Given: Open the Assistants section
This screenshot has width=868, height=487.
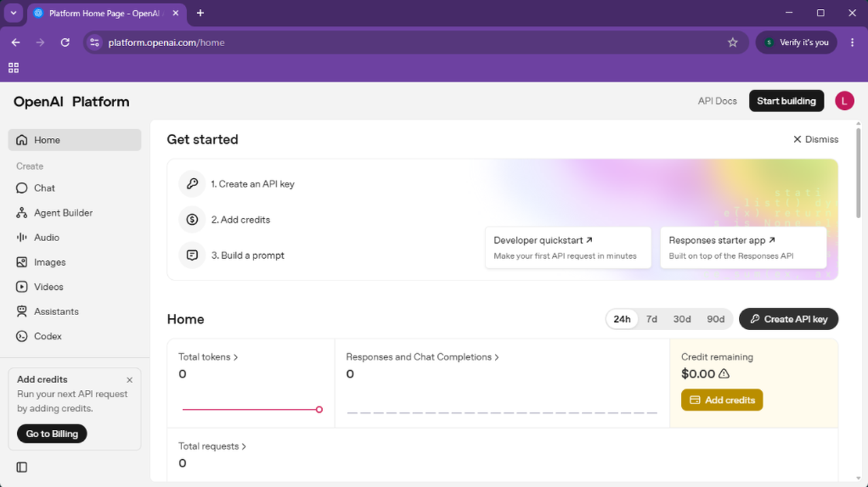Looking at the screenshot, I should pos(75,311).
